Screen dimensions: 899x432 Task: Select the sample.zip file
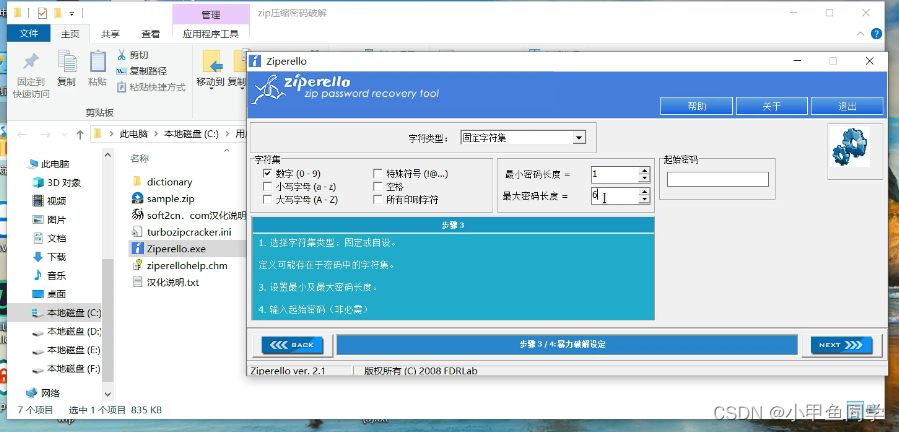coord(170,199)
